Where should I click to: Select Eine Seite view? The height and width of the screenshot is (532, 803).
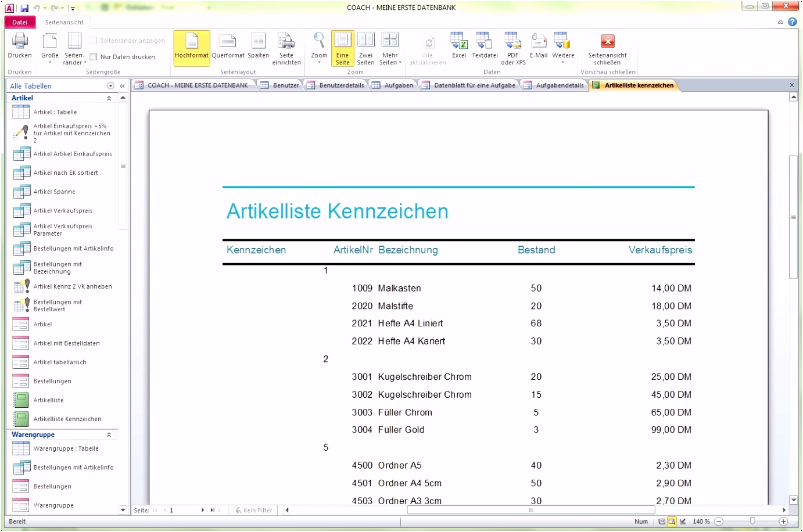(343, 48)
